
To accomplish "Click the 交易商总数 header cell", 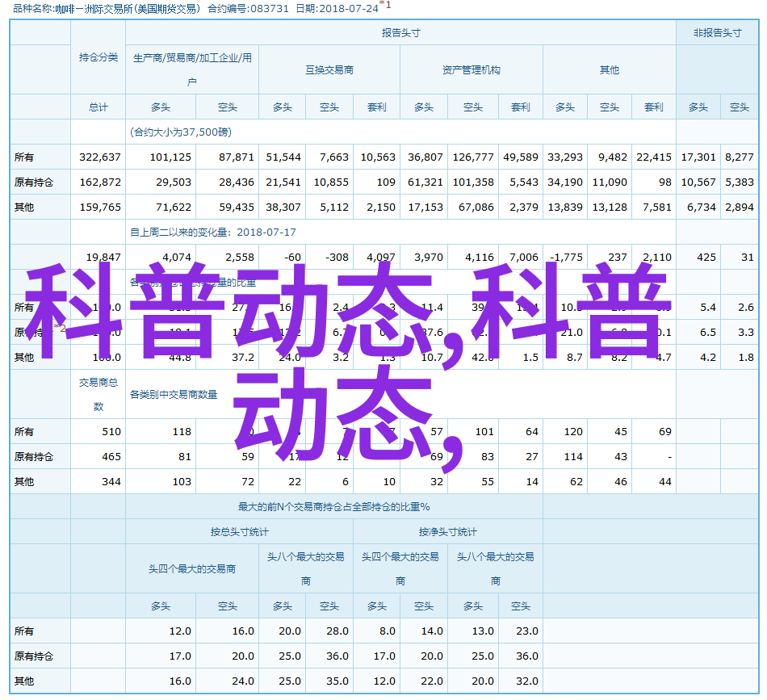I will pyautogui.click(x=98, y=394).
